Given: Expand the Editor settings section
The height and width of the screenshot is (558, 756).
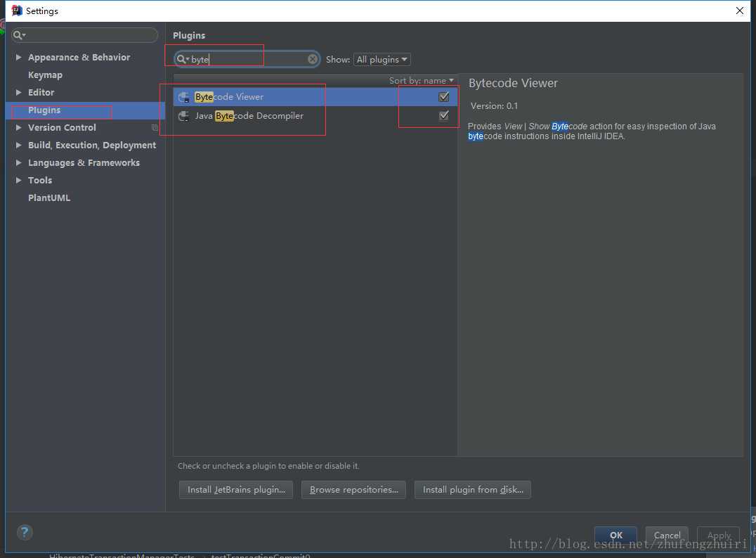Looking at the screenshot, I should (18, 92).
